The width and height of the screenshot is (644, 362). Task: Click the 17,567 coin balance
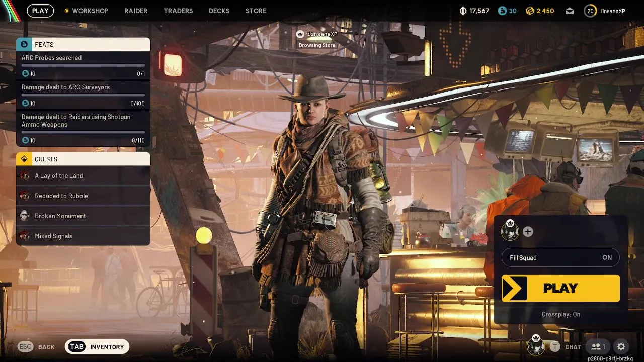[x=479, y=11]
